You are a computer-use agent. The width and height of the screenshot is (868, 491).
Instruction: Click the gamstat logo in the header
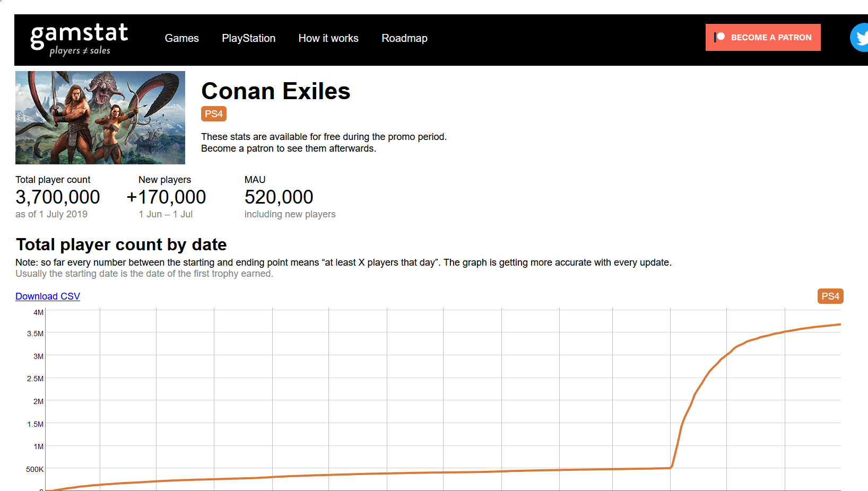pyautogui.click(x=79, y=39)
